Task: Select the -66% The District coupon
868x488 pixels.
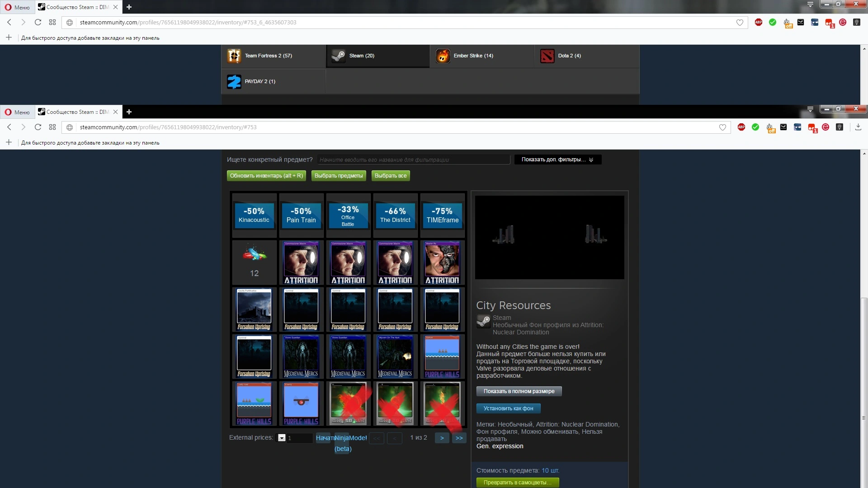Action: coord(396,216)
